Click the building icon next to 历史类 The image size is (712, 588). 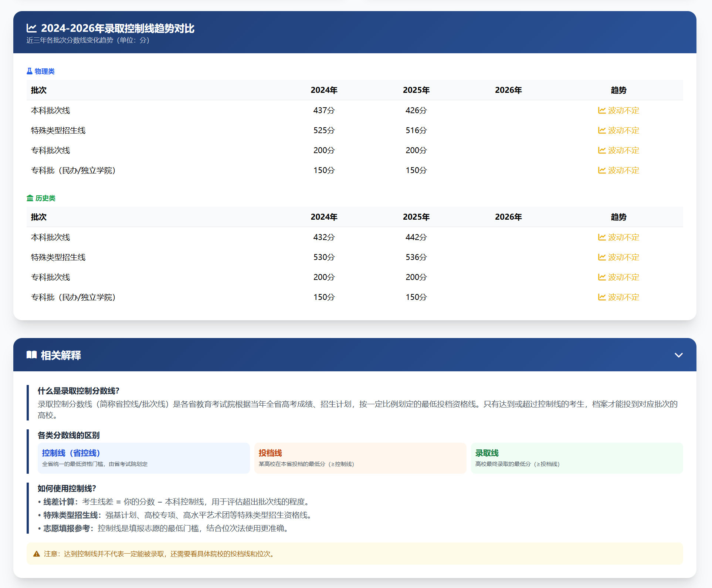coord(30,198)
